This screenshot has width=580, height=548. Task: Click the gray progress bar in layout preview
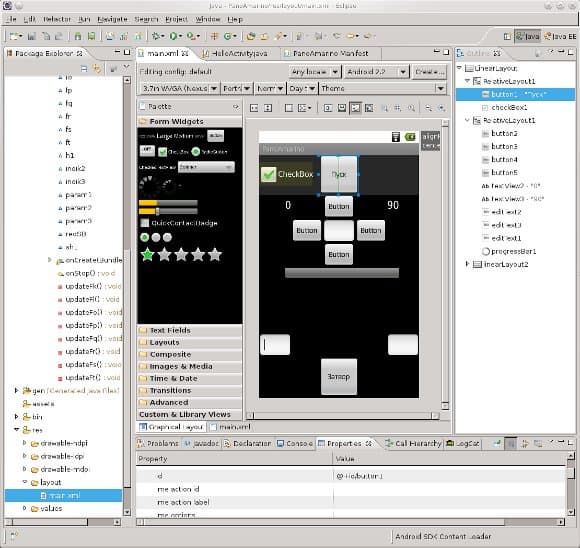[x=342, y=273]
